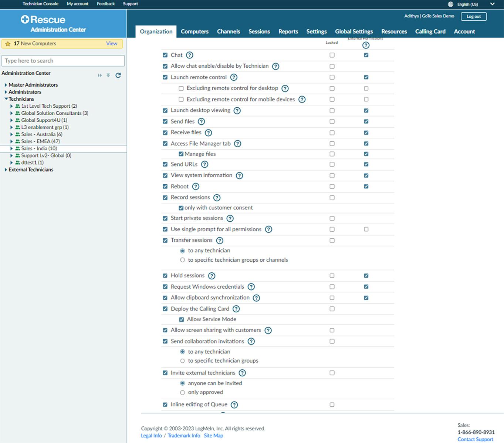
Task: View the 17 new computers
Action: [112, 44]
